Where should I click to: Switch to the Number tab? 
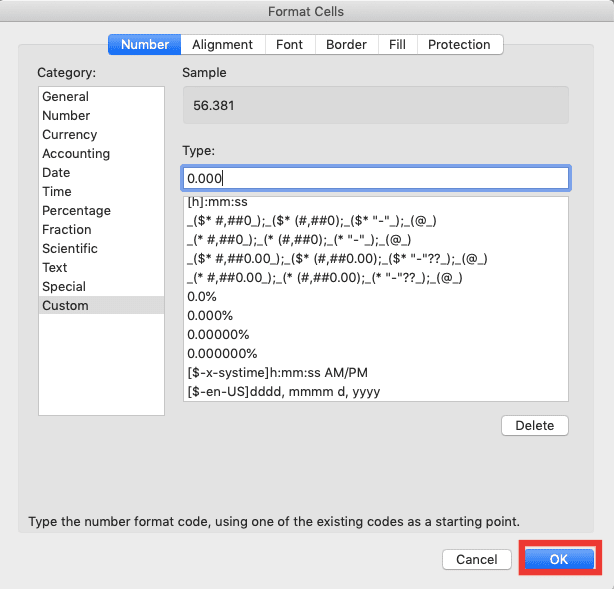pos(144,45)
